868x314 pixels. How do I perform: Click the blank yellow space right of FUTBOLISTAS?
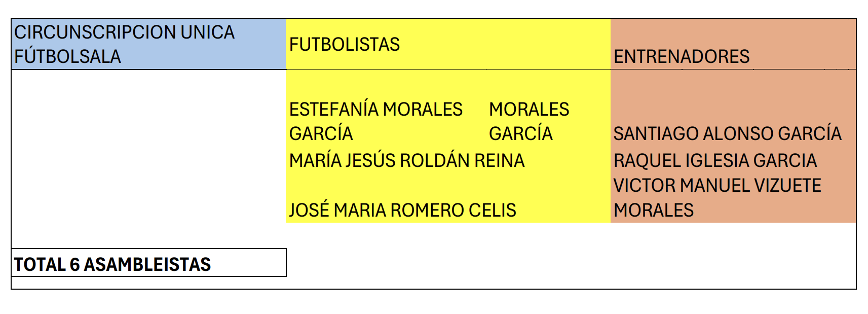(x=505, y=45)
